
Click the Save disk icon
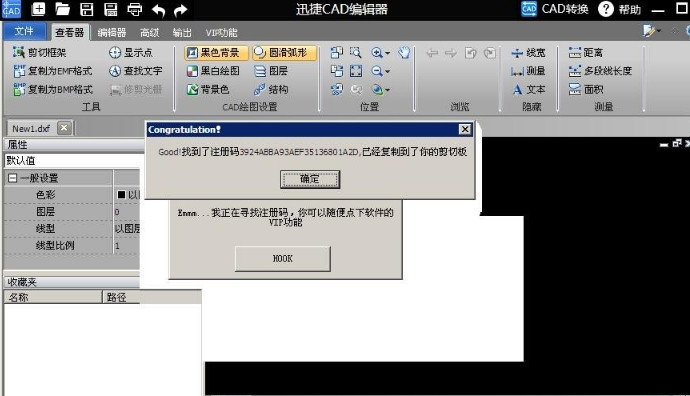87,9
